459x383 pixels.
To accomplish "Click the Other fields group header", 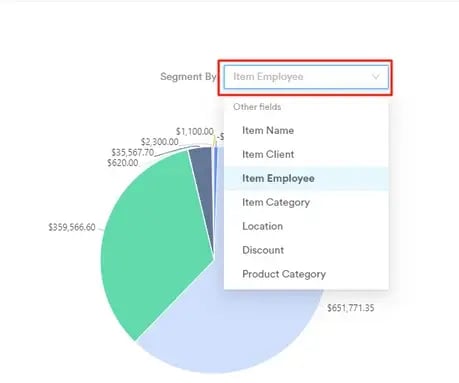I will tap(257, 107).
